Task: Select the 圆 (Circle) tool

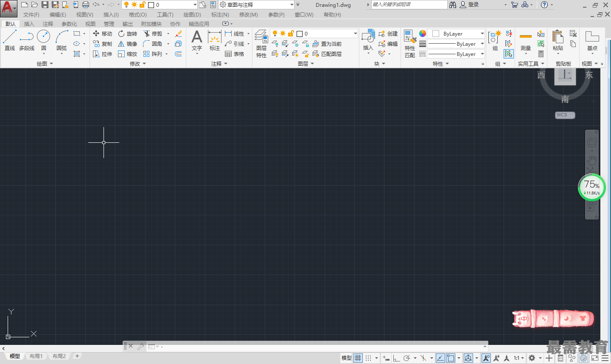Action: [44, 41]
